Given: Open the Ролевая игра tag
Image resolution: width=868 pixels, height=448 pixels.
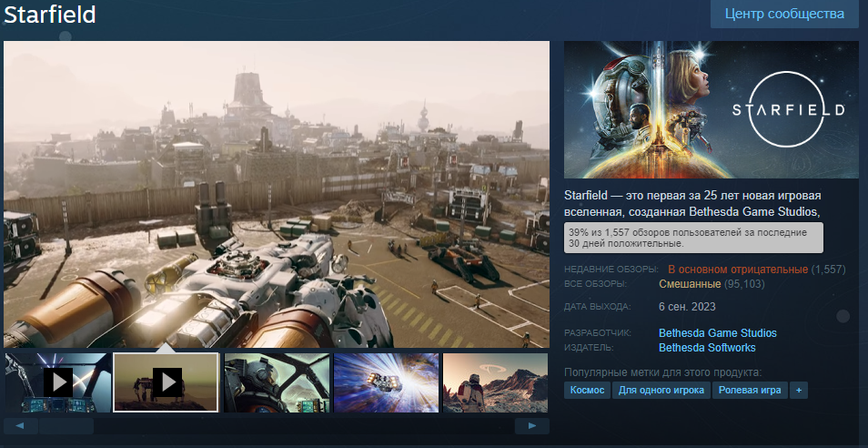Looking at the screenshot, I should (x=750, y=390).
